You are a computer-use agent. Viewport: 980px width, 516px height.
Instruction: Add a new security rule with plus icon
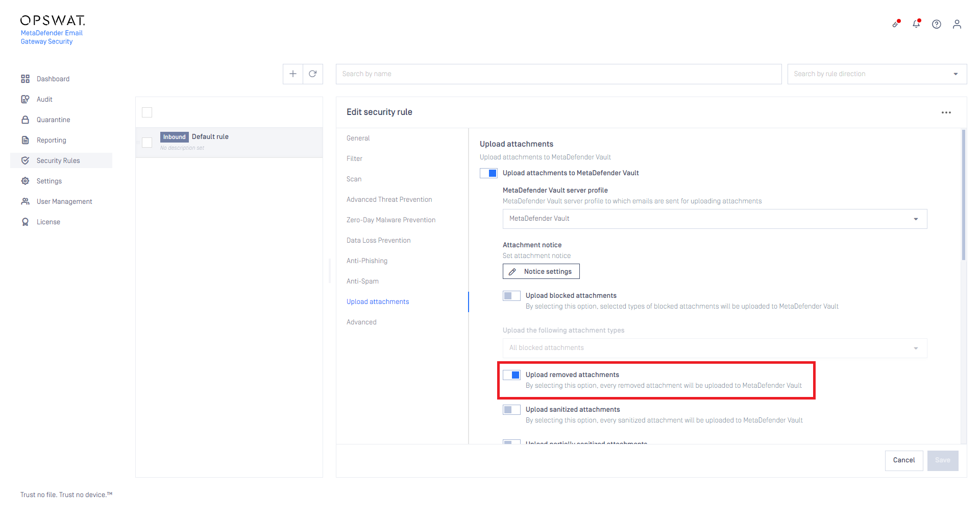pos(293,74)
